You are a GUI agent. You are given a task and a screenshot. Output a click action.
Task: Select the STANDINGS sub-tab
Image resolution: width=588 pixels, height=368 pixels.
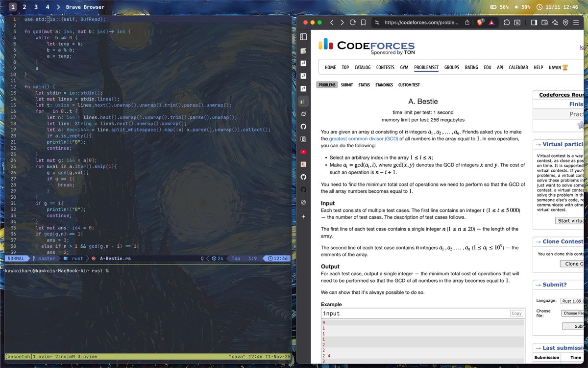coord(384,85)
